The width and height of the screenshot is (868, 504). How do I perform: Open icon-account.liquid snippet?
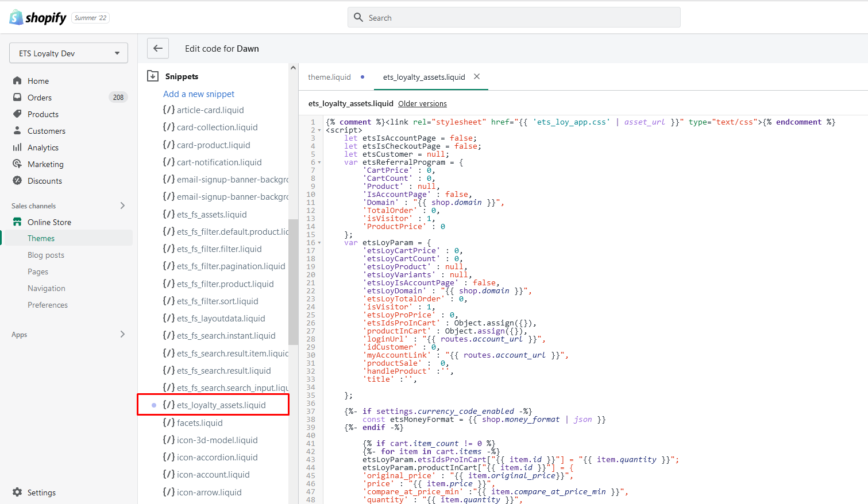[213, 474]
